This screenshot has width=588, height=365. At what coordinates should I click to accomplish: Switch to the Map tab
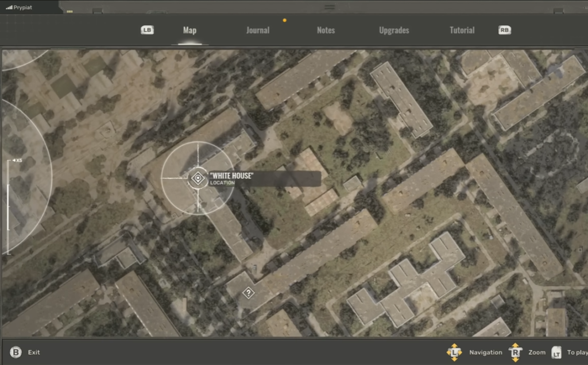[x=189, y=30]
